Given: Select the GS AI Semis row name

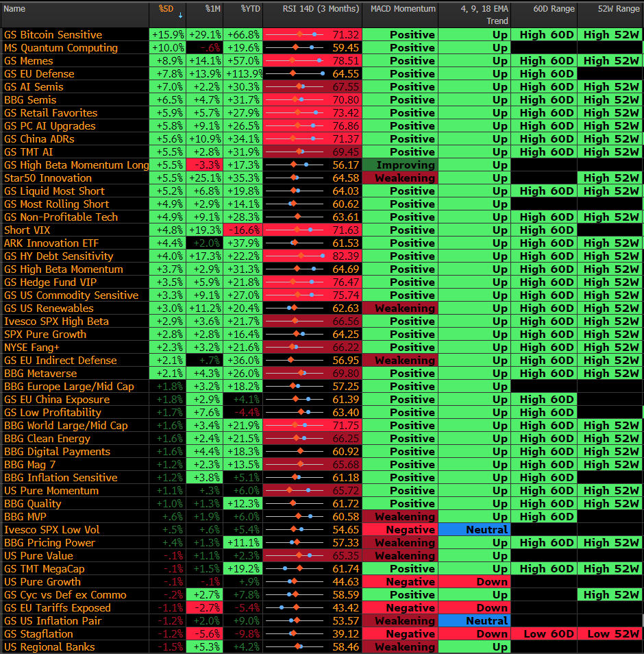Looking at the screenshot, I should (34, 87).
